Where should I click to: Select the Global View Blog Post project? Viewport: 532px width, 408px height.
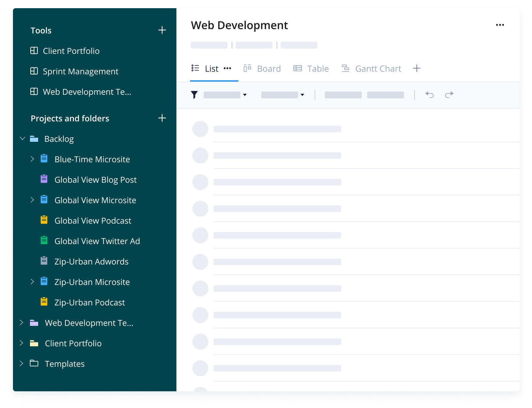95,179
